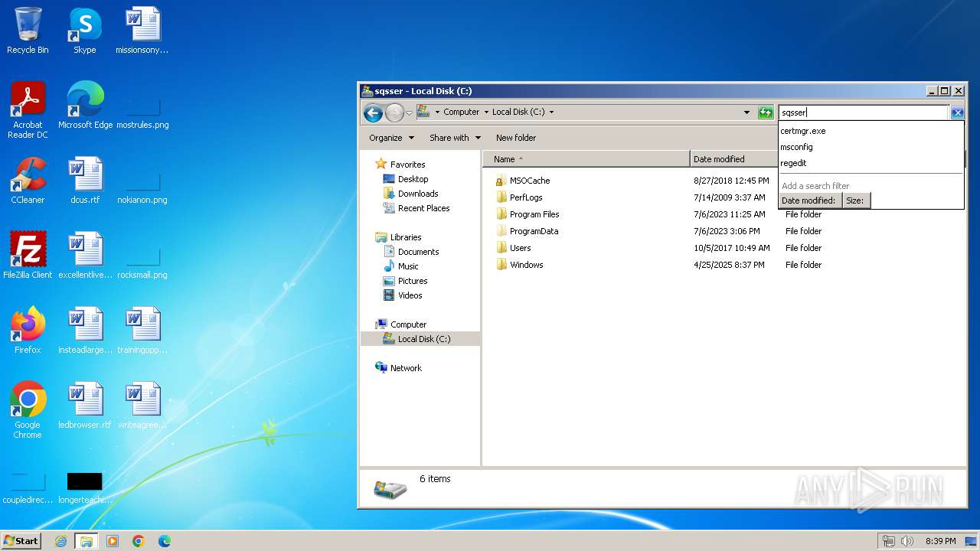
Task: Expand Favorites in the navigation pane
Action: click(407, 165)
